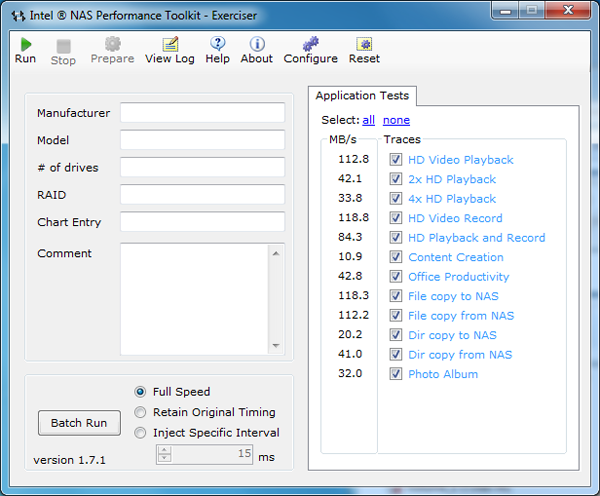Click the 118.8 MB/s result value
600x496 pixels.
tap(353, 218)
